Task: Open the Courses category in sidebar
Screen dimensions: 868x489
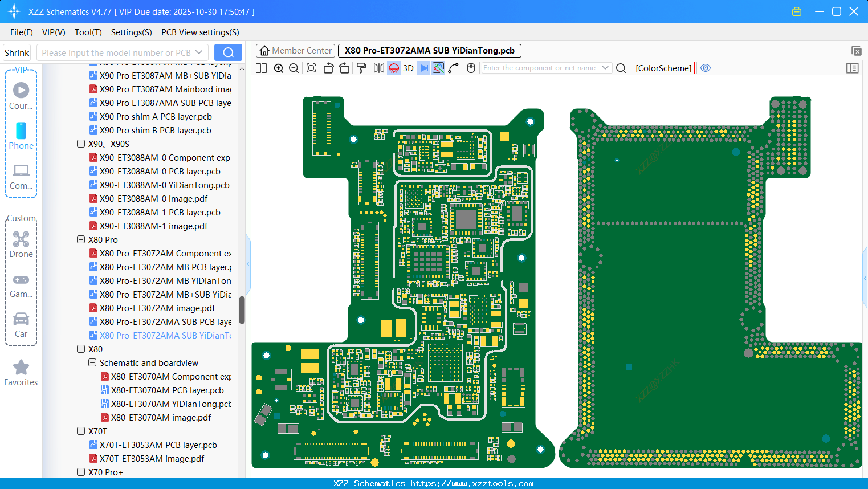Action: coord(21,96)
